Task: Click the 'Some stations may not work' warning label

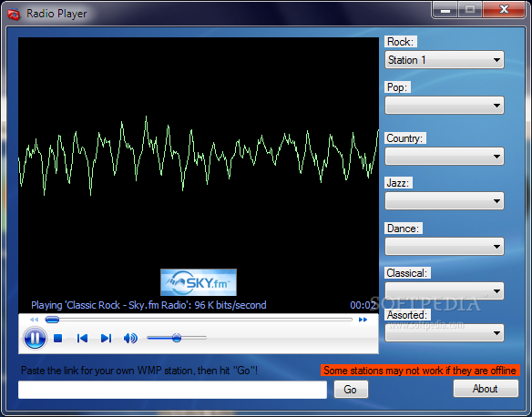Action: point(420,371)
